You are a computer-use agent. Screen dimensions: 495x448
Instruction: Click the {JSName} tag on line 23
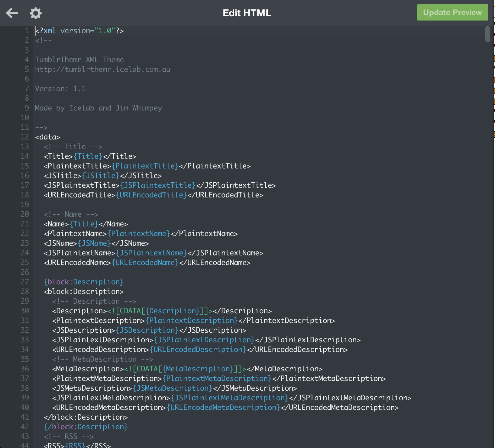[93, 243]
